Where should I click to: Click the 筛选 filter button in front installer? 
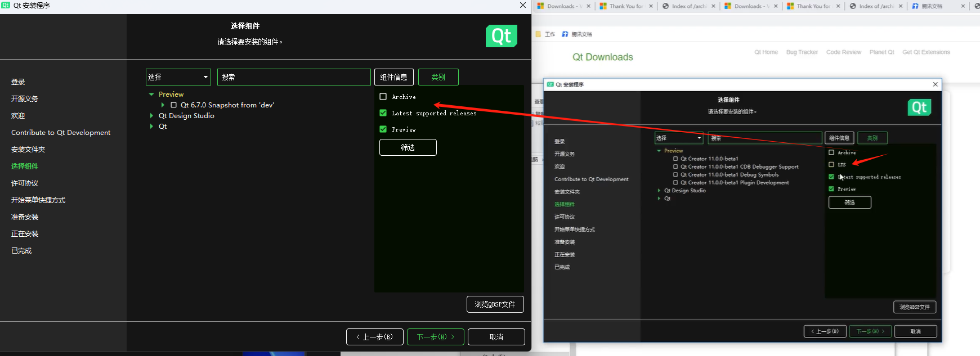[408, 147]
